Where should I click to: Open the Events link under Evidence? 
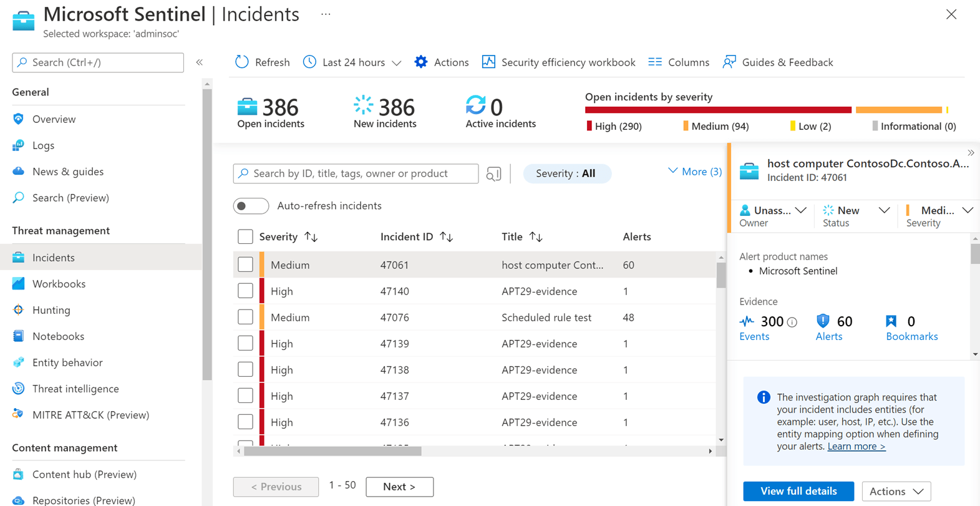(754, 336)
